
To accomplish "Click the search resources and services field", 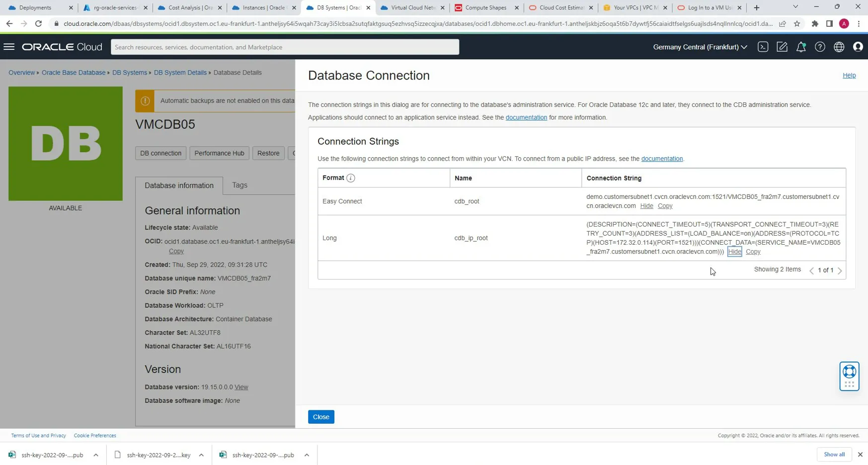I will tap(285, 47).
